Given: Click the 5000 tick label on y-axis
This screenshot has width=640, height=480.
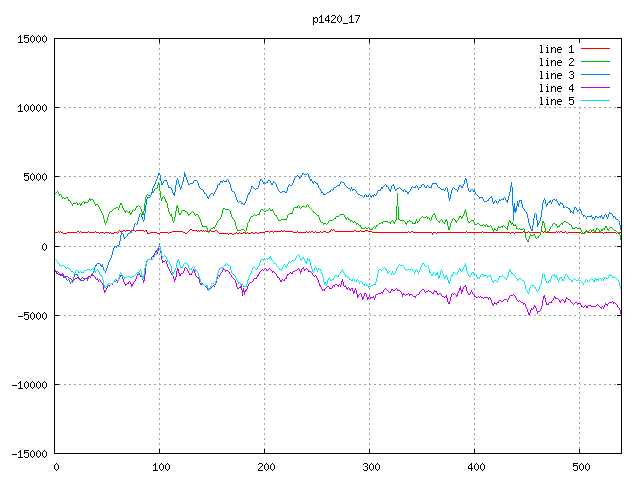Looking at the screenshot, I should click(x=34, y=177).
